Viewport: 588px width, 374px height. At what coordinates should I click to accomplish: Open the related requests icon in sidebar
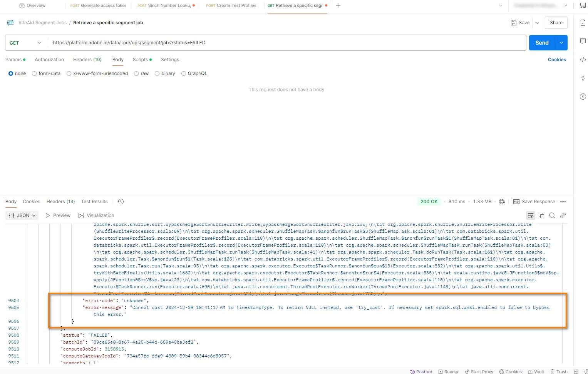pos(583,78)
